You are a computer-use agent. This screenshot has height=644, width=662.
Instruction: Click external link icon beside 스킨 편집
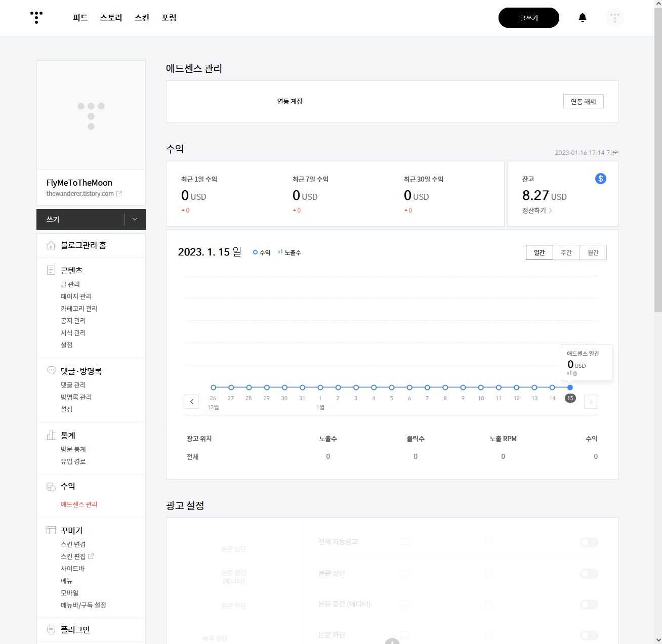(91, 556)
